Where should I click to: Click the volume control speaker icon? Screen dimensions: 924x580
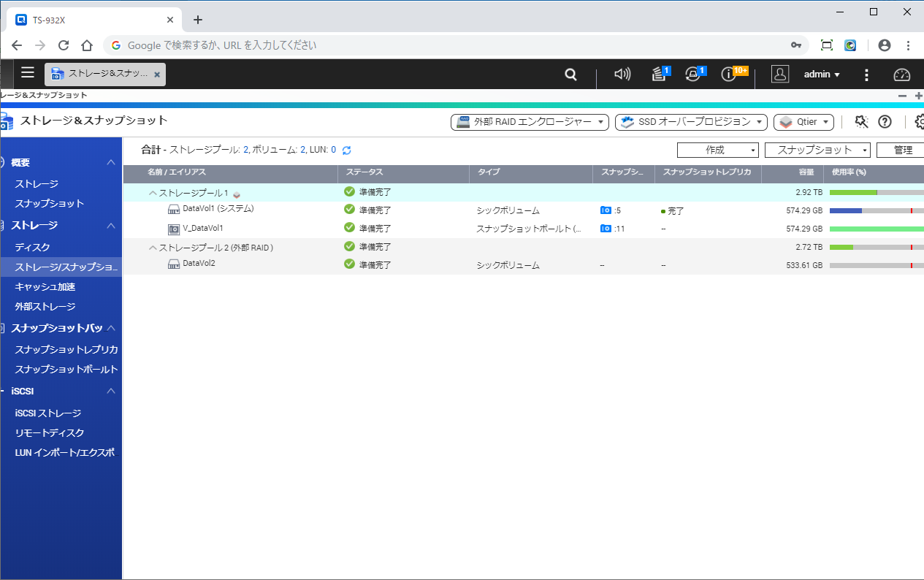pos(622,75)
